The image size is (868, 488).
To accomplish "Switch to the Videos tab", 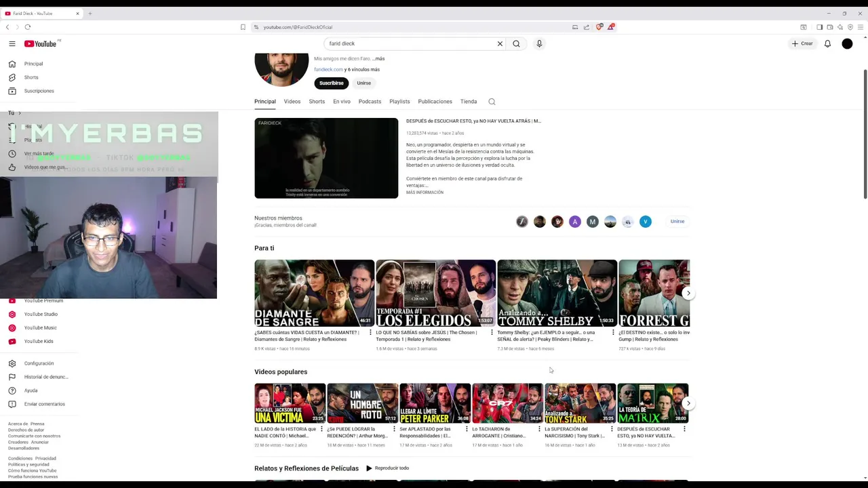I will 292,102.
